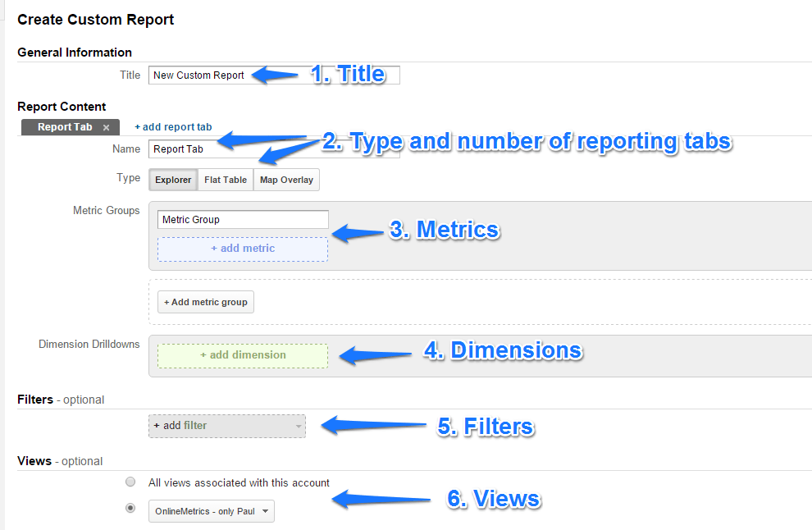The height and width of the screenshot is (530, 812).
Task: Click the + Add metric group button
Action: (x=205, y=301)
